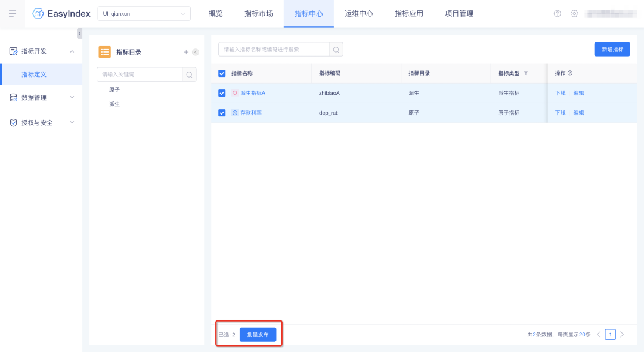Uncheck the 存款利率 row checkbox
Screen dimensions: 644x352
click(222, 113)
